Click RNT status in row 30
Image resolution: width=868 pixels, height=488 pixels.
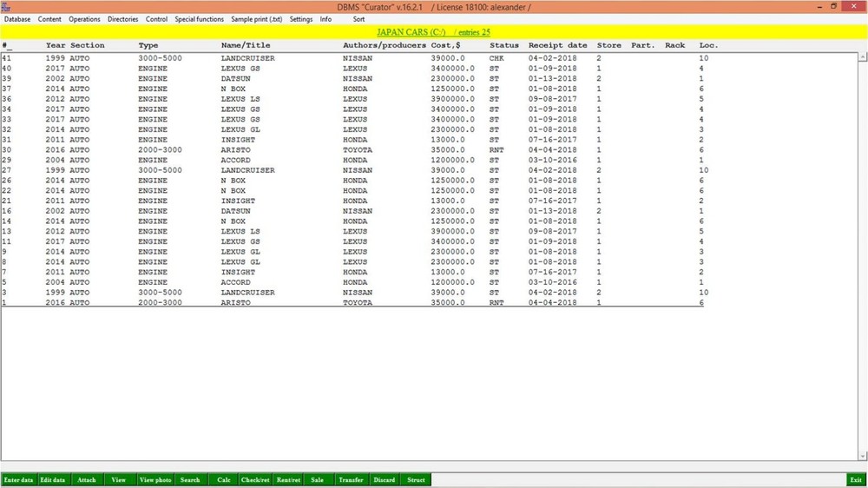pos(496,149)
